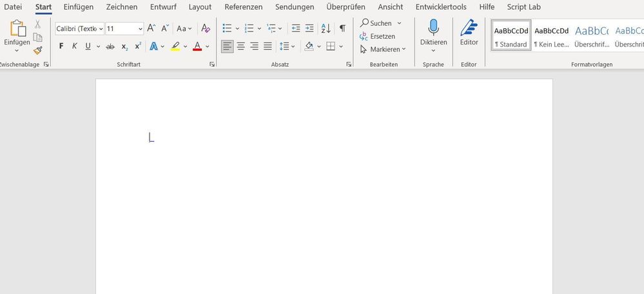The width and height of the screenshot is (644, 294).
Task: Click the Diktieren microphone icon
Action: [x=433, y=28]
